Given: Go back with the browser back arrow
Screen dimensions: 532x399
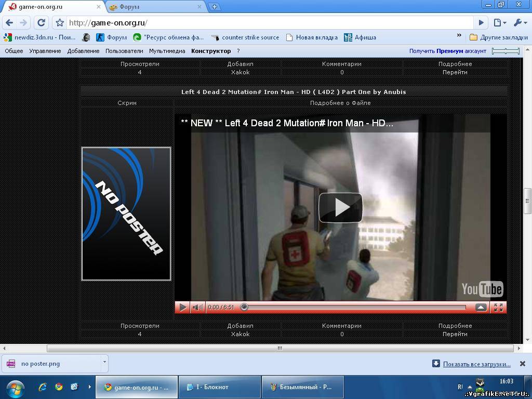Looking at the screenshot, I should (x=9, y=23).
